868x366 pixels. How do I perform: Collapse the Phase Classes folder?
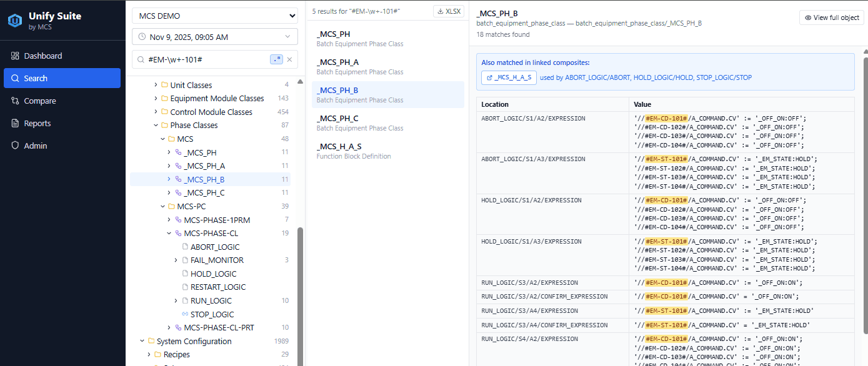(x=156, y=126)
